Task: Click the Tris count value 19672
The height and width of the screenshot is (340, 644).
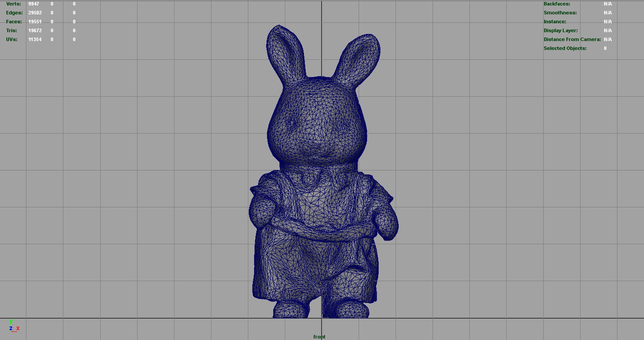Action: click(x=35, y=31)
